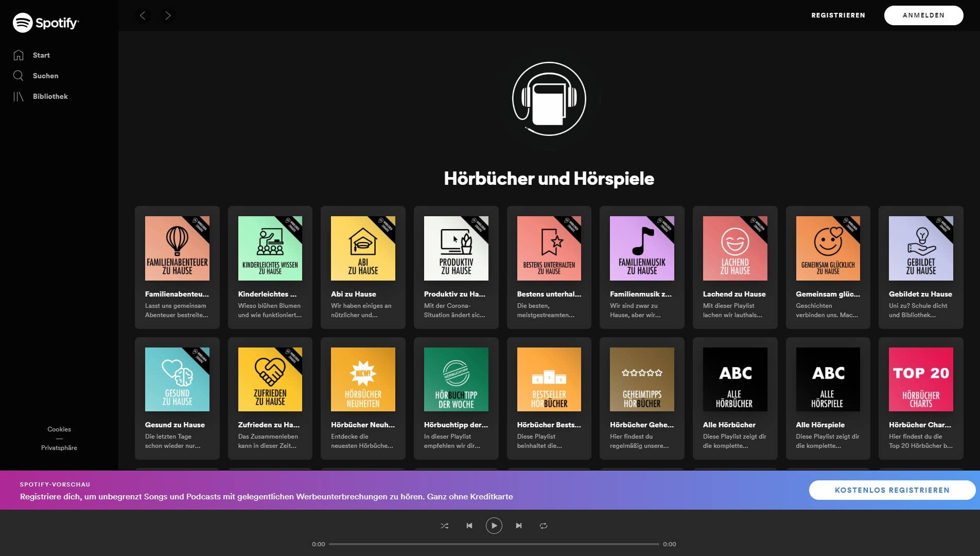Viewport: 980px width, 556px height.
Task: Toggle shuffle playback mode
Action: coord(444,526)
